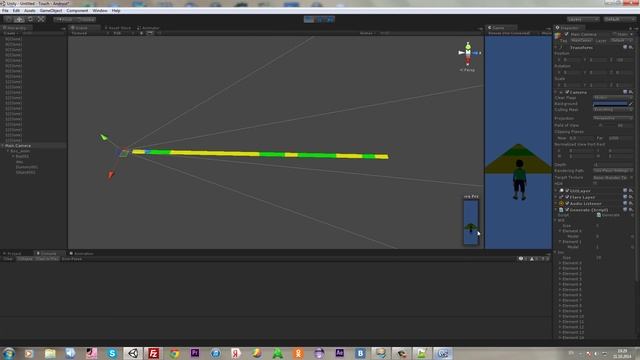Open the Layout dropdown in top toolbar
Viewport: 640px width, 360px height.
click(619, 19)
